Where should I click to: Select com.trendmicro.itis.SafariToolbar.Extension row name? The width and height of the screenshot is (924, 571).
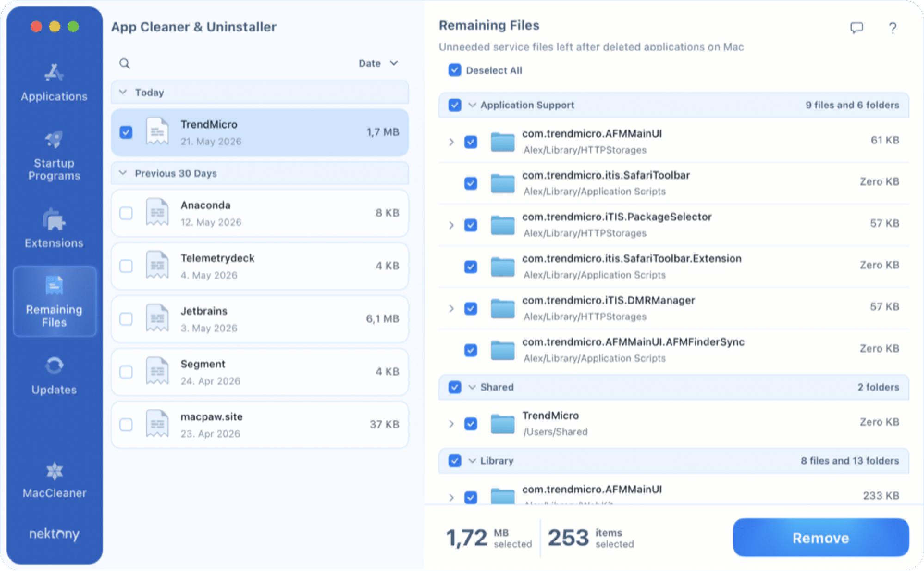(632, 259)
